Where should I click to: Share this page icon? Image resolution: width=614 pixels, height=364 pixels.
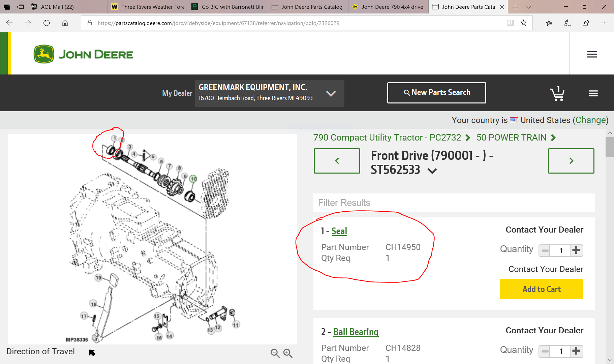pos(586,23)
